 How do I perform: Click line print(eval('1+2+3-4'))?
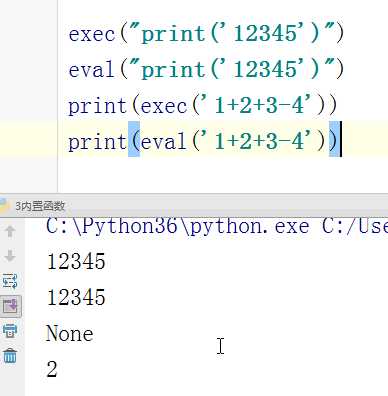[x=203, y=142]
